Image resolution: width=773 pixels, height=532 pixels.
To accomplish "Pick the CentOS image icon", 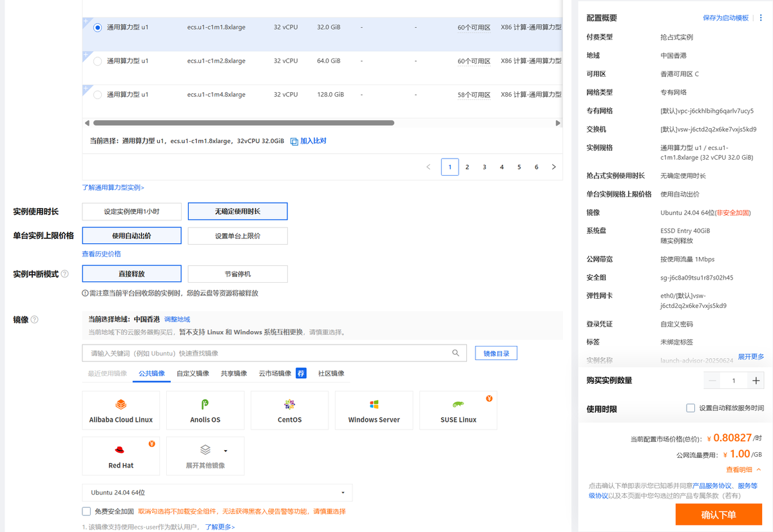I will pos(289,405).
